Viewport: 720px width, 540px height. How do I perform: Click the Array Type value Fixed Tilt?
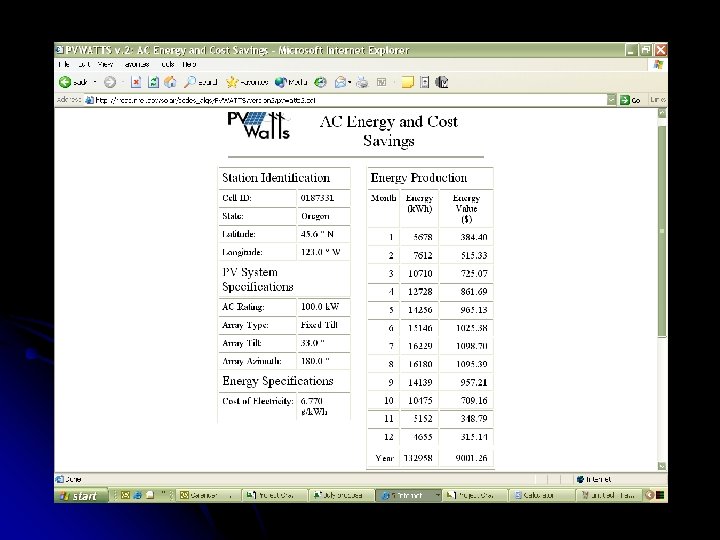(x=319, y=325)
